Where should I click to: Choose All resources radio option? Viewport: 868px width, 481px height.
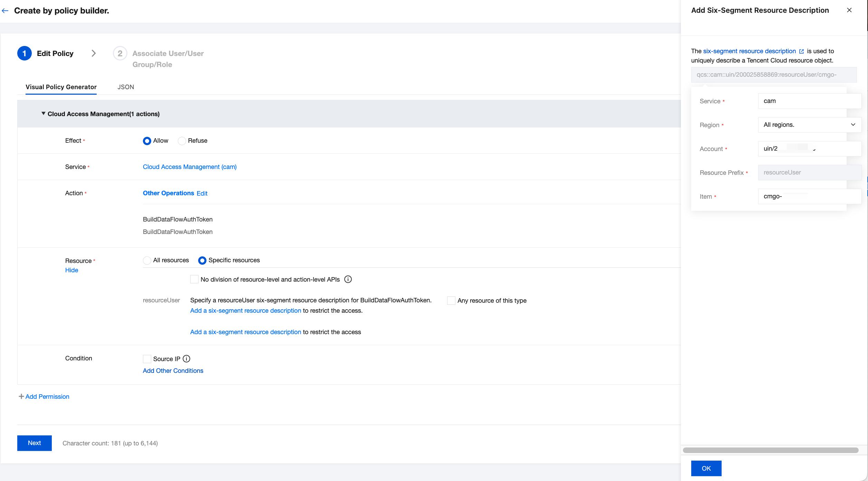click(147, 260)
